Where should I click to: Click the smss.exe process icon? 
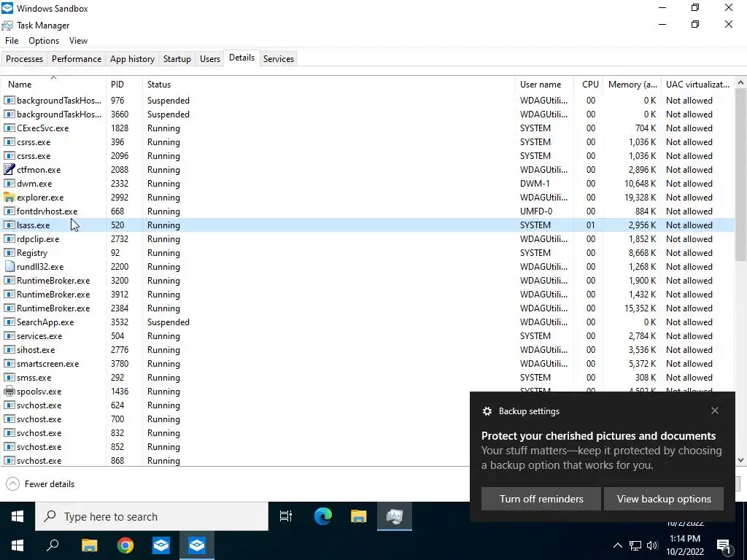click(9, 378)
